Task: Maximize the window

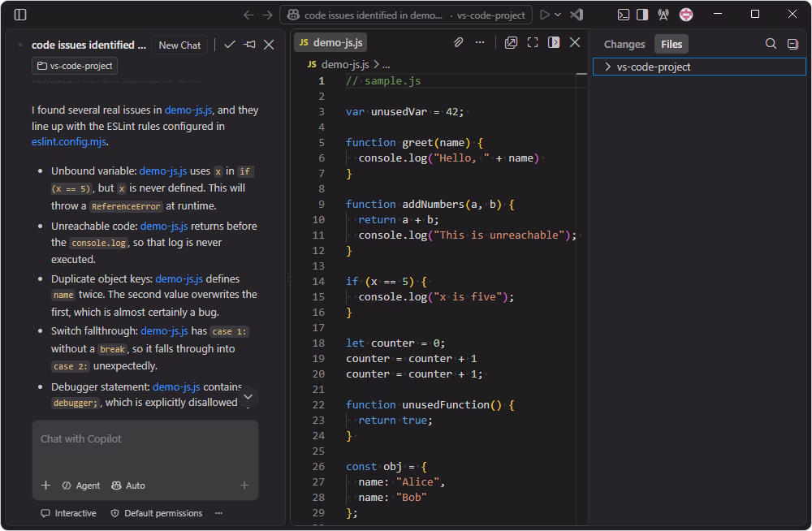Action: point(755,14)
